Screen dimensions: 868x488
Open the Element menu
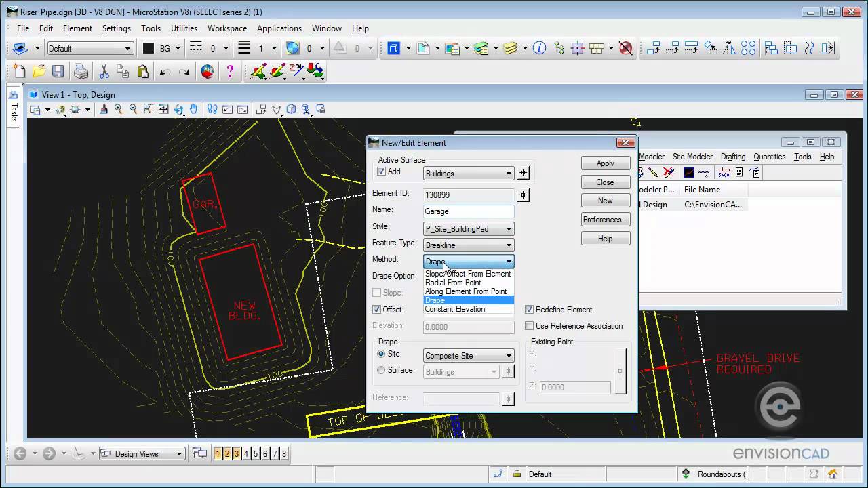(77, 28)
